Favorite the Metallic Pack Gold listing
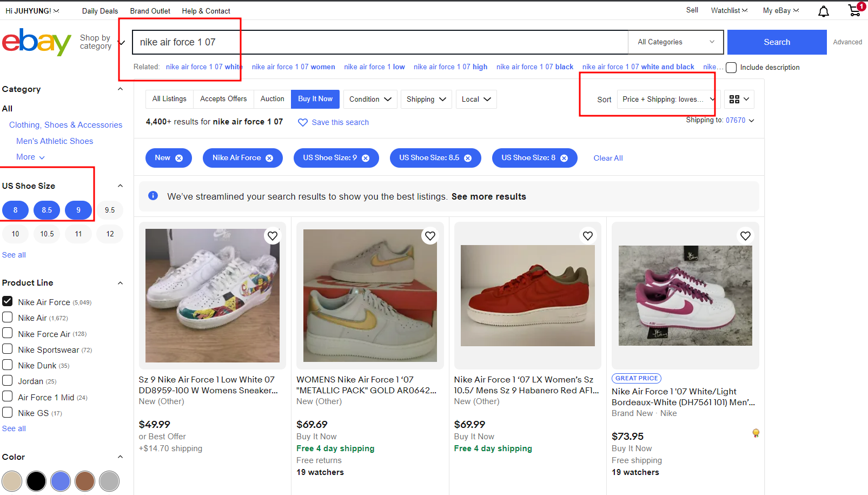Viewport: 868px width, 495px height. tap(430, 236)
